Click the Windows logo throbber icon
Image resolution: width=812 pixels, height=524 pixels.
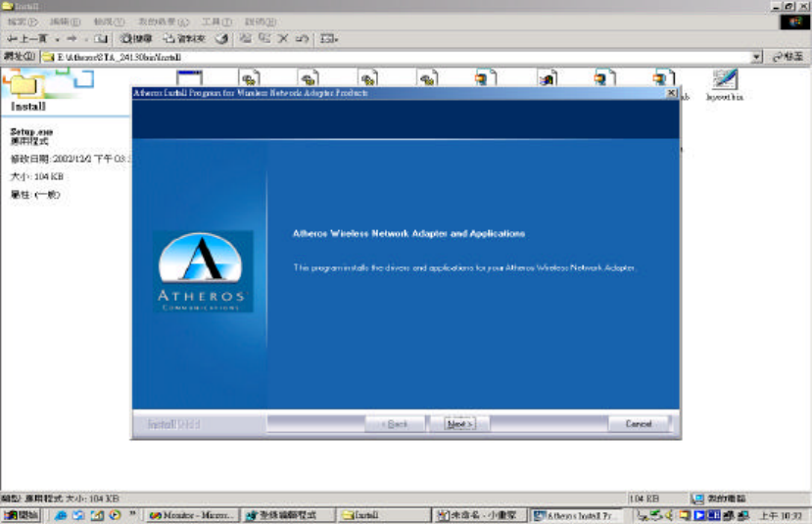[794, 23]
